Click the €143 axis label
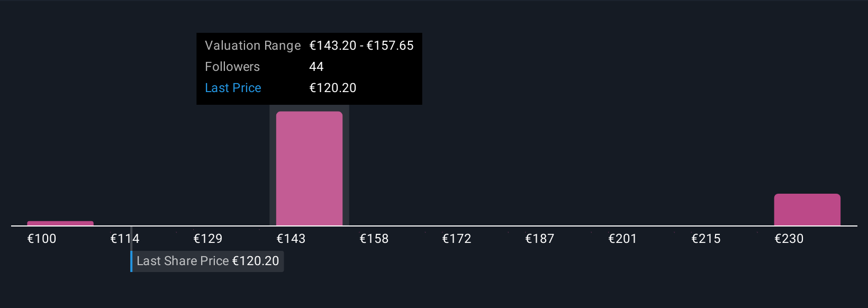This screenshot has width=868, height=308. (291, 239)
